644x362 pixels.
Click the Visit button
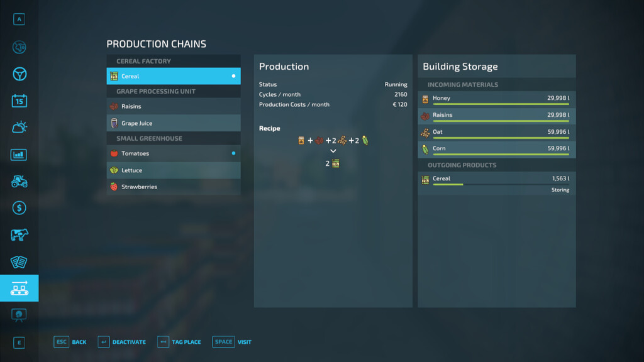(x=232, y=342)
